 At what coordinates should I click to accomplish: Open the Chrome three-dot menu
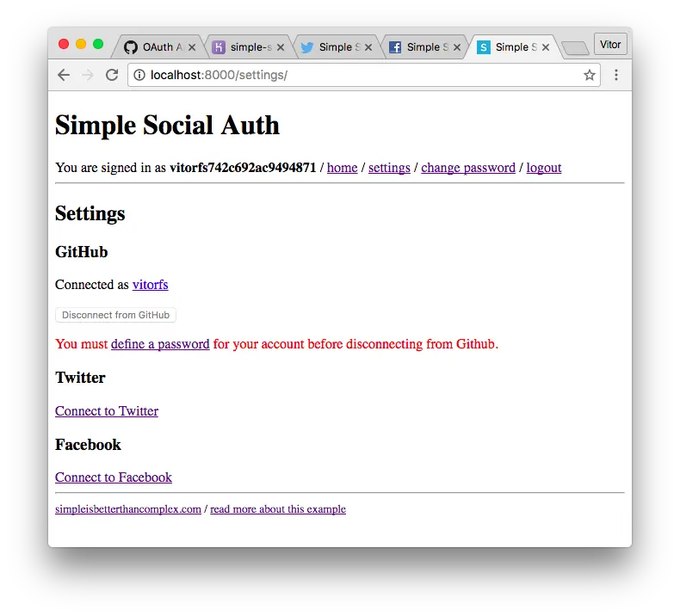point(615,75)
